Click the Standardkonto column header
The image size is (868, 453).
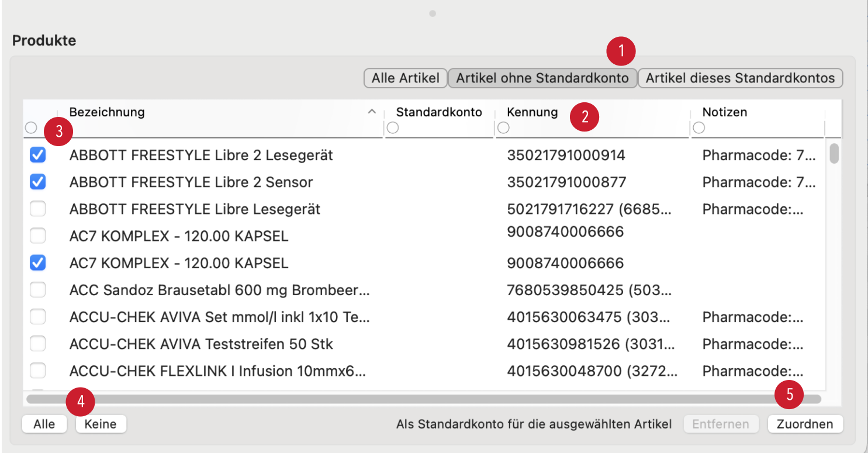coord(439,112)
